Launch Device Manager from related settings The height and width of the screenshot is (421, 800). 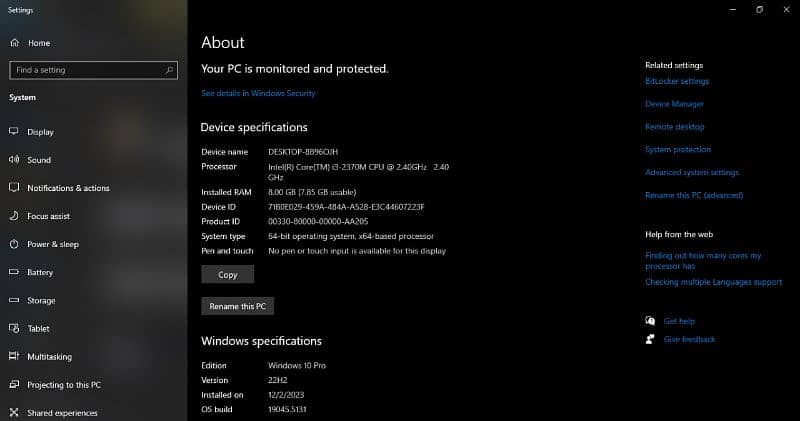click(x=674, y=104)
